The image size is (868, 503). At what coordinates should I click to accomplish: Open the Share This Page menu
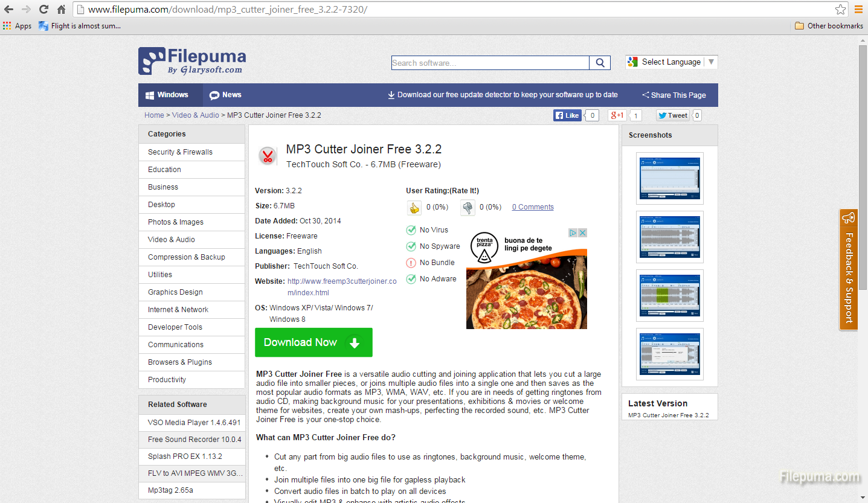(674, 95)
